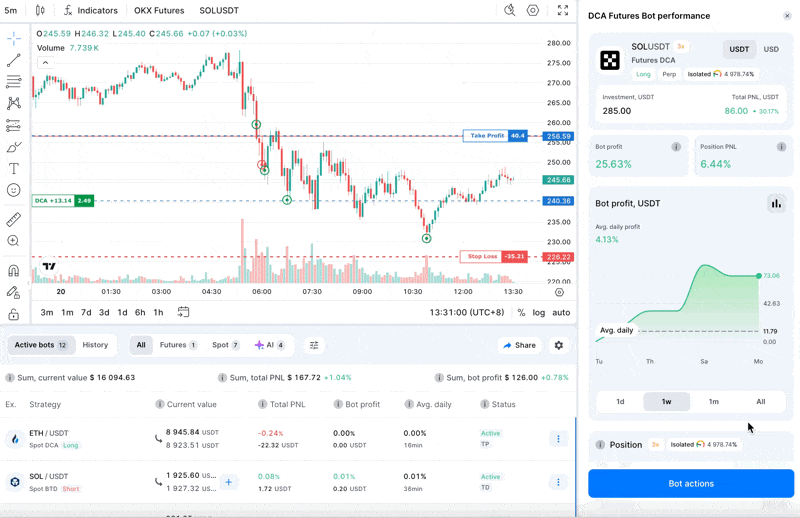Switch to the History tab

tap(95, 345)
